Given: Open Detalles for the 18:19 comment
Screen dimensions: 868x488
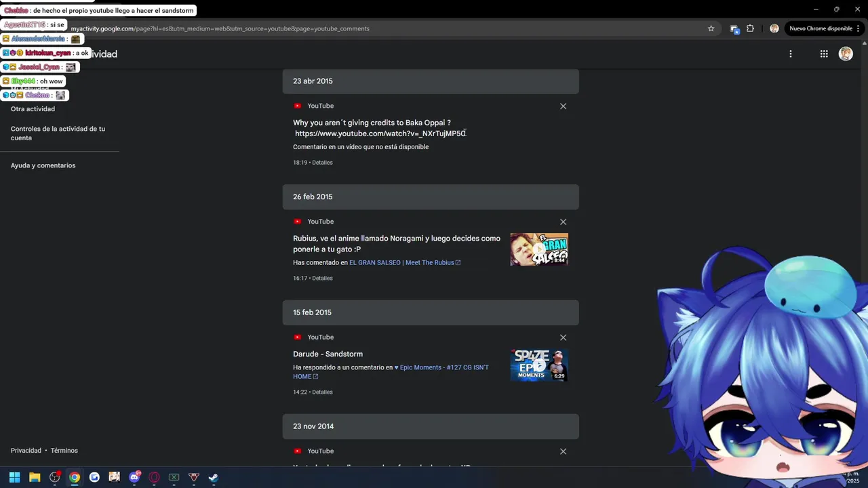Looking at the screenshot, I should 322,163.
